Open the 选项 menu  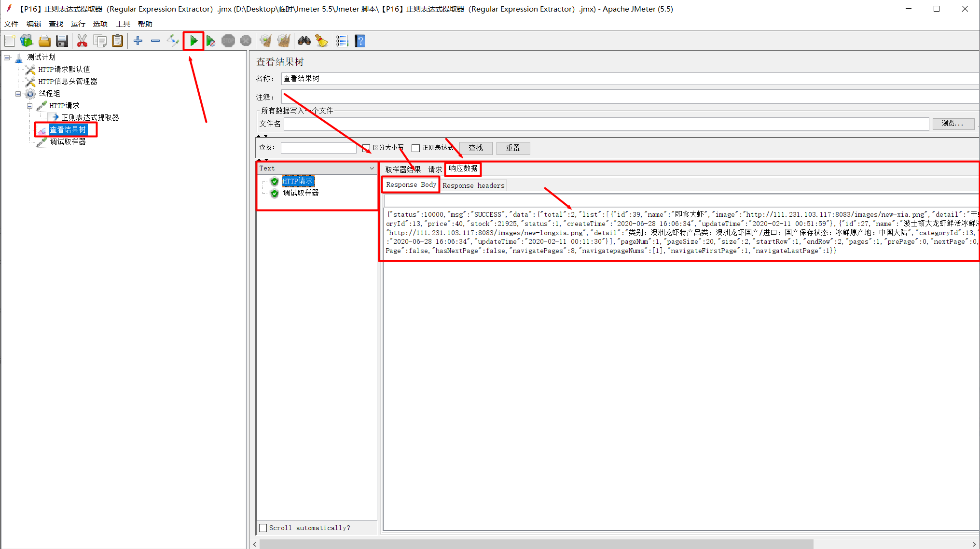100,24
